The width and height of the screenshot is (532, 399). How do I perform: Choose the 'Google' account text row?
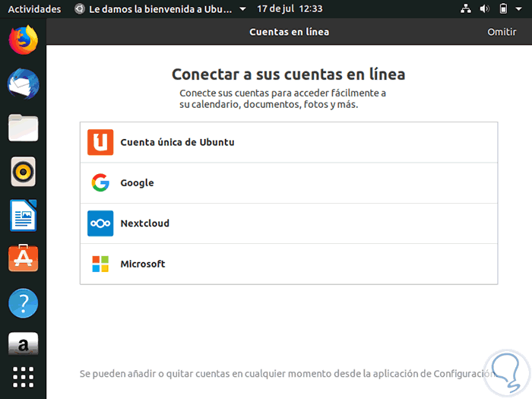coord(289,183)
